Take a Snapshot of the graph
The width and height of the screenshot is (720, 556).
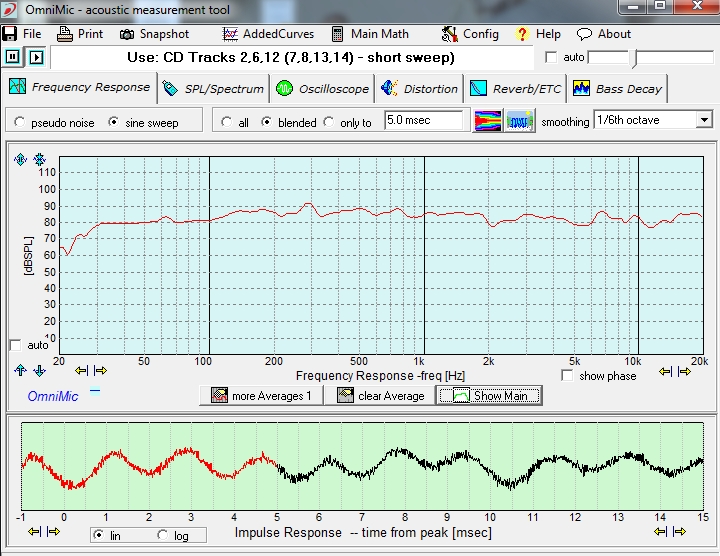click(x=154, y=34)
